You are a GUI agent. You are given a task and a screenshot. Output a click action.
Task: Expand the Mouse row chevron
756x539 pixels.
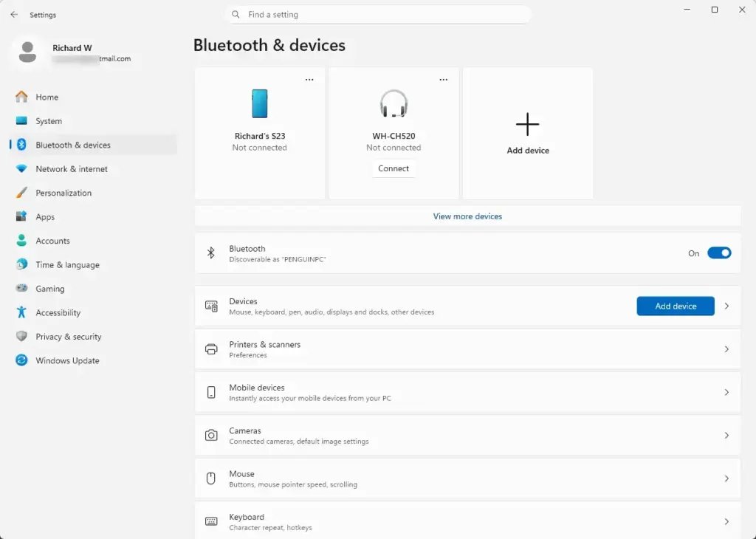point(726,478)
